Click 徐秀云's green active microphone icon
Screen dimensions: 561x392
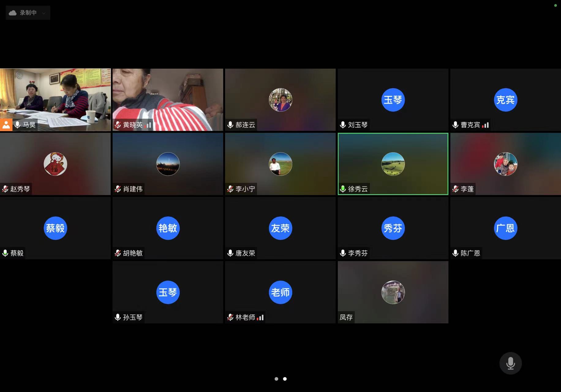coord(343,189)
